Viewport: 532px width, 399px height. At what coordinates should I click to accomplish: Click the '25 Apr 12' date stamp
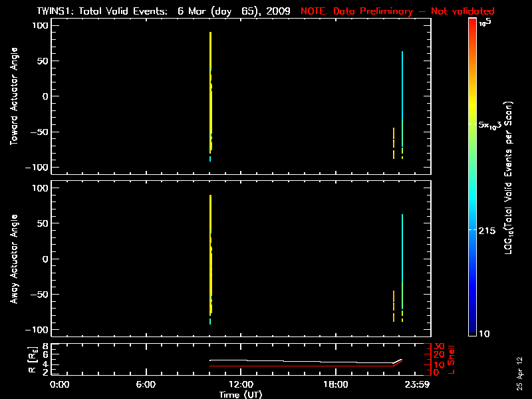[519, 370]
